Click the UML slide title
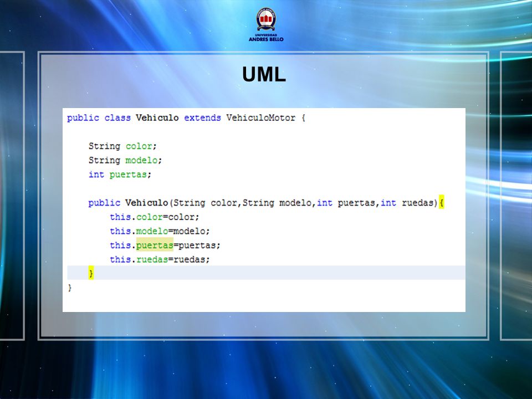 [264, 74]
